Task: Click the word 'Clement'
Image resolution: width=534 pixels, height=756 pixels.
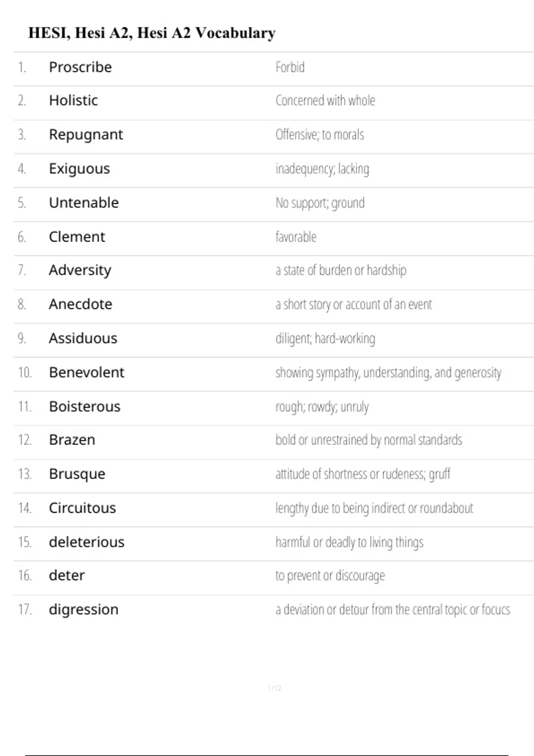Action: 77,237
